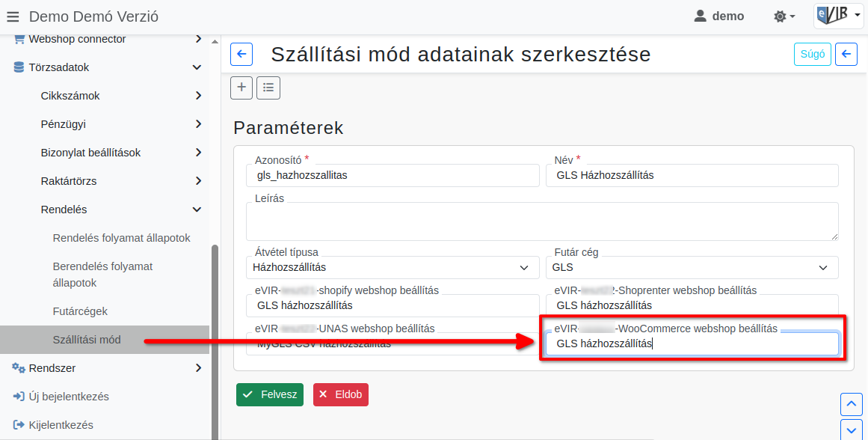Click the Azonosító input field

coord(393,175)
